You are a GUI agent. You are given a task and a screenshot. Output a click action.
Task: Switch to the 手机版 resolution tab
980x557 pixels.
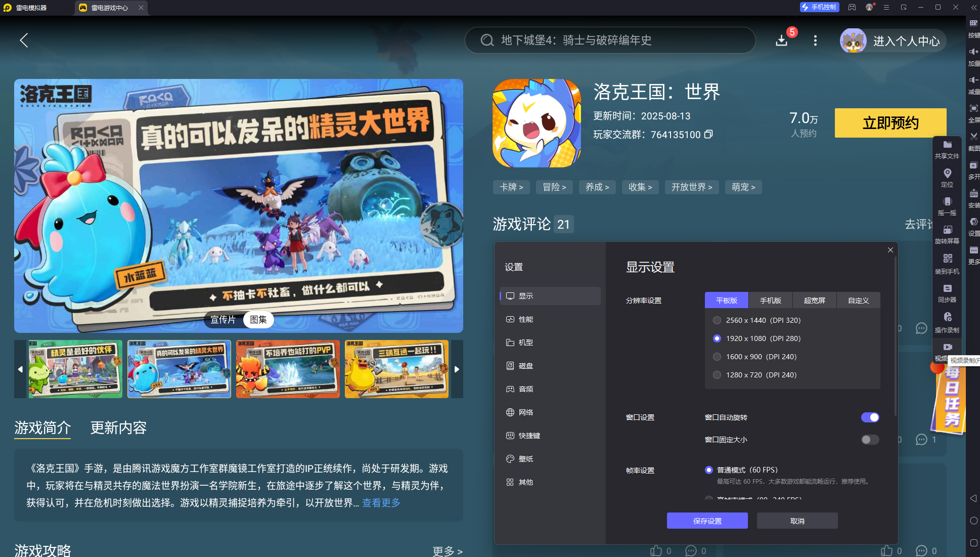[770, 300]
